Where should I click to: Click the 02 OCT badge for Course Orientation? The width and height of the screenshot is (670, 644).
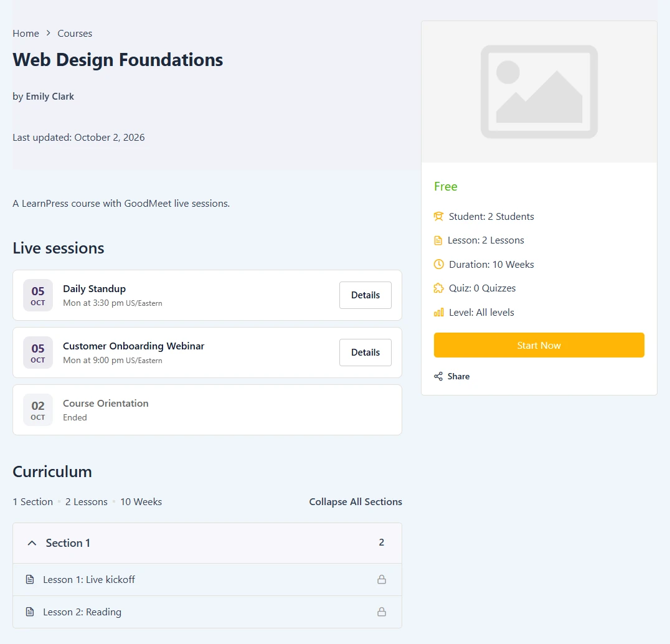tap(38, 410)
